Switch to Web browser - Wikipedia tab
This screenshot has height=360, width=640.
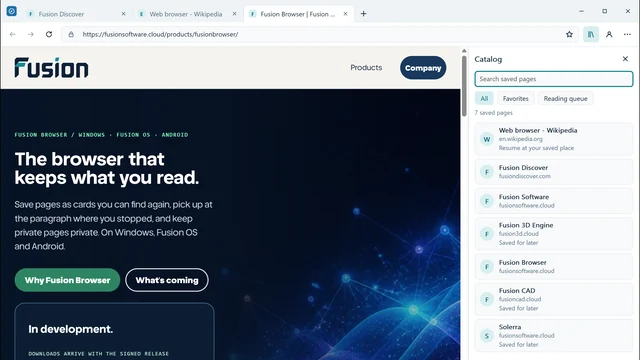187,14
